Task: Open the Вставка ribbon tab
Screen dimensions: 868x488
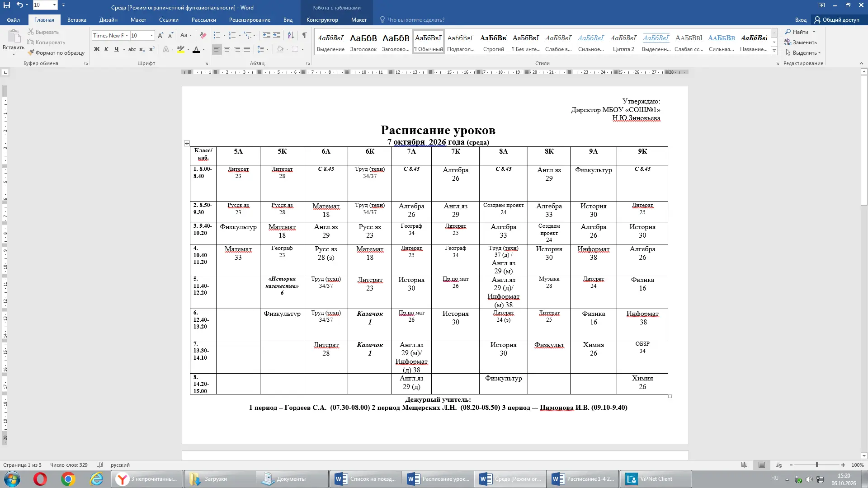Action: [x=77, y=19]
